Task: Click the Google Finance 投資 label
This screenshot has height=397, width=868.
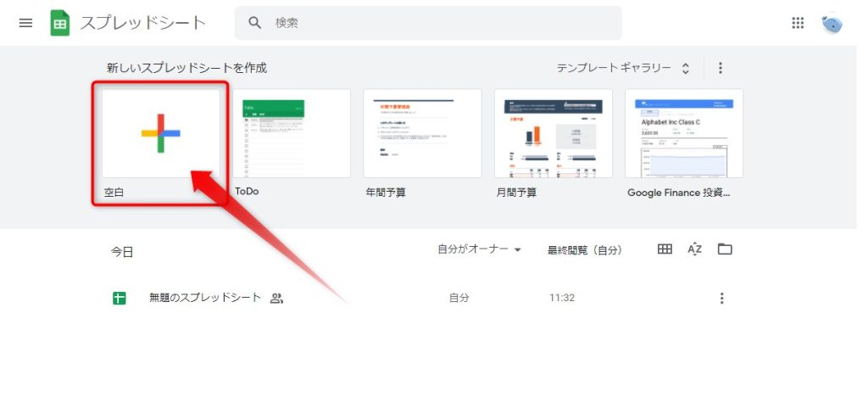Action: [679, 193]
